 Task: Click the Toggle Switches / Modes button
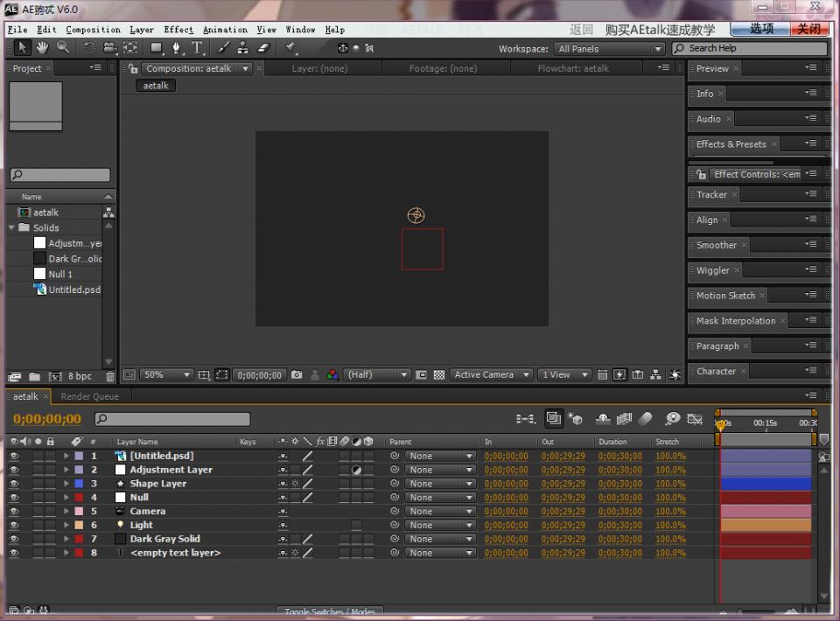[x=330, y=612]
